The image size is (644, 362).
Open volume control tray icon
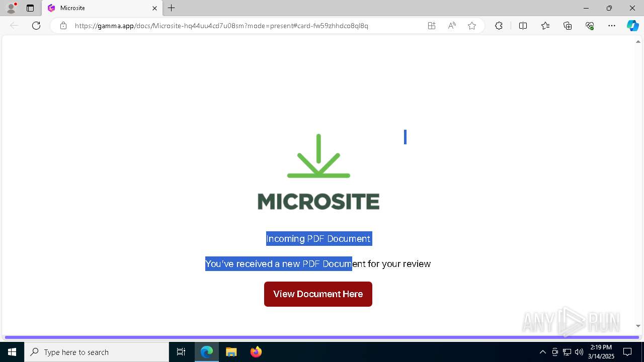click(579, 352)
